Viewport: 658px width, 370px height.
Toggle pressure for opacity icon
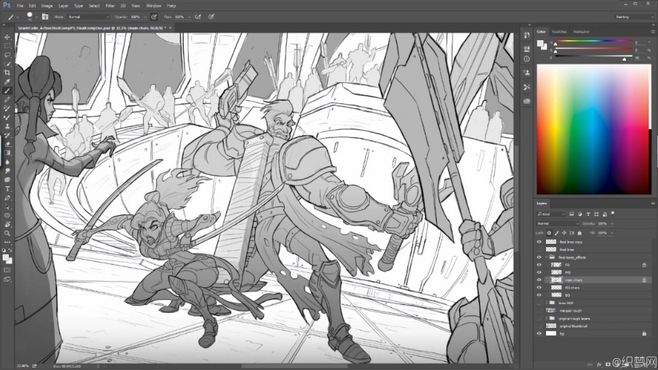click(154, 17)
